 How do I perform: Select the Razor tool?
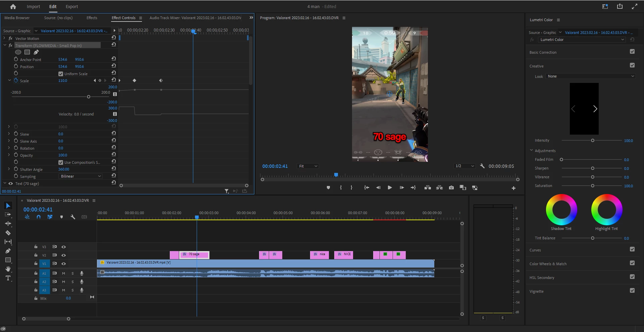[8, 233]
